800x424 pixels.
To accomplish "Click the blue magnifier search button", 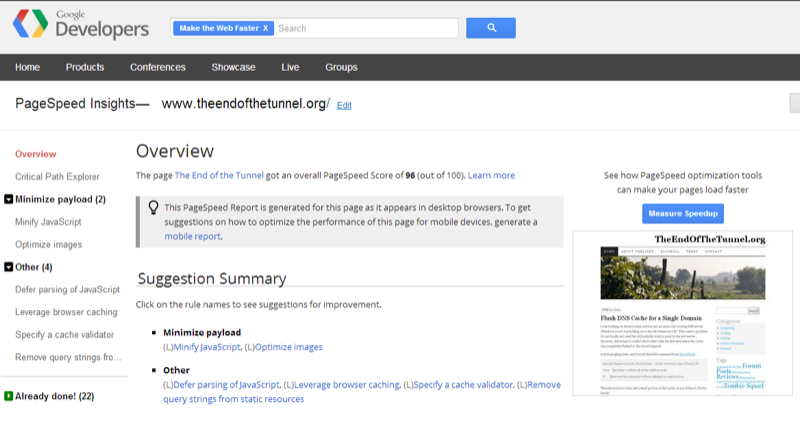I will pyautogui.click(x=491, y=28).
